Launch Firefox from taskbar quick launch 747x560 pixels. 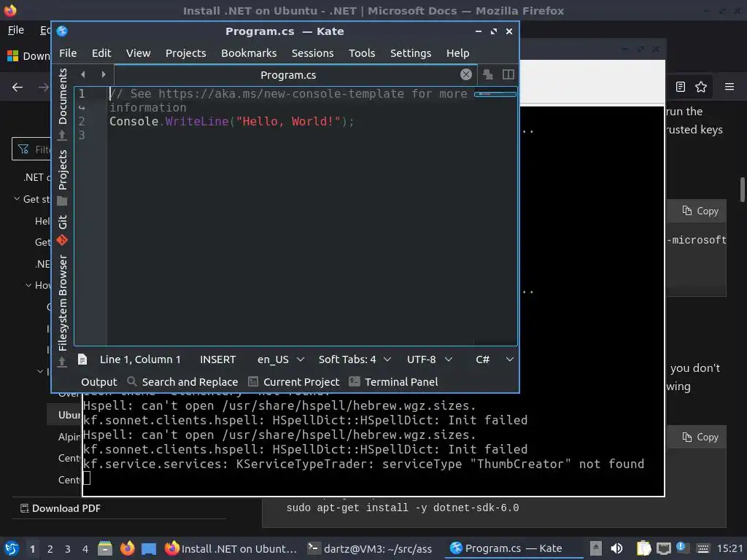[127, 548]
